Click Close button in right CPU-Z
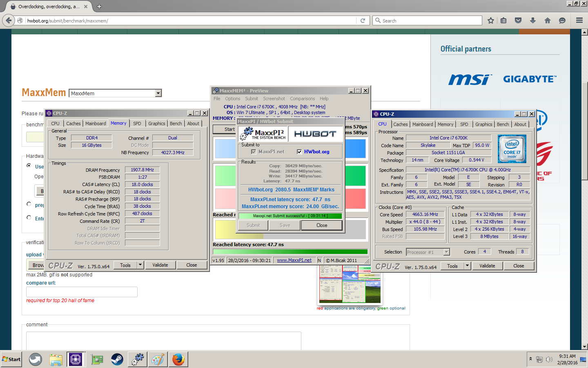Screen dimensions: 588x368 [519, 266]
